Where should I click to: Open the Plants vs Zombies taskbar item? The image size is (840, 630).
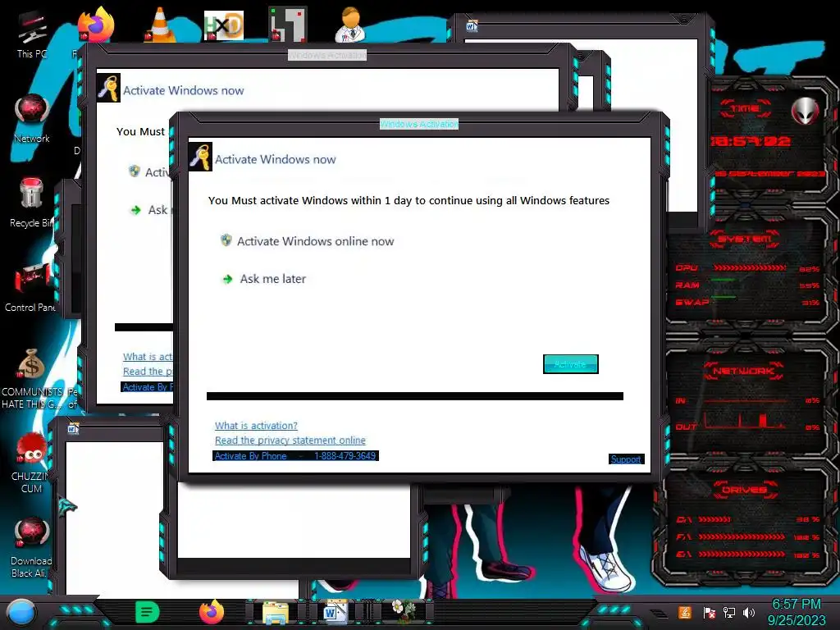tap(403, 611)
